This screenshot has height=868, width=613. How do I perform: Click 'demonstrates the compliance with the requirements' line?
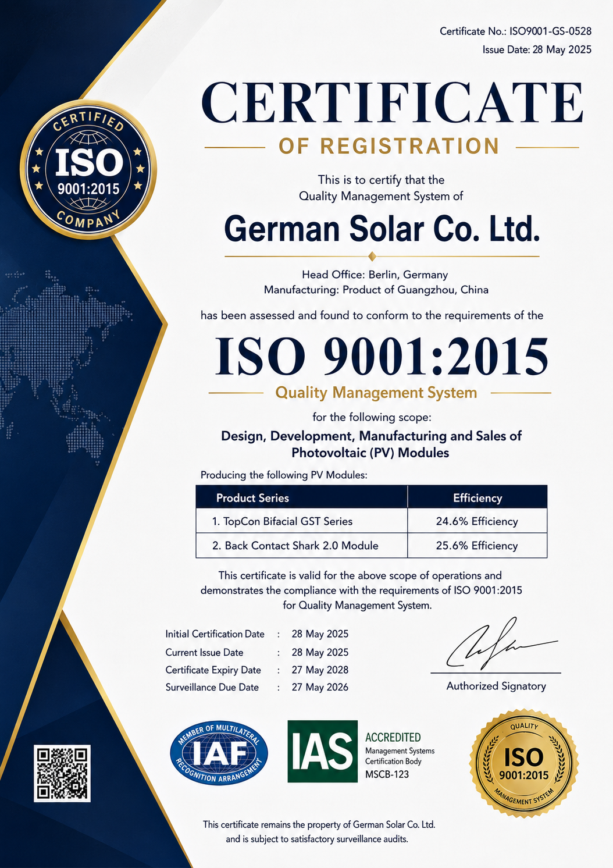[x=361, y=590]
